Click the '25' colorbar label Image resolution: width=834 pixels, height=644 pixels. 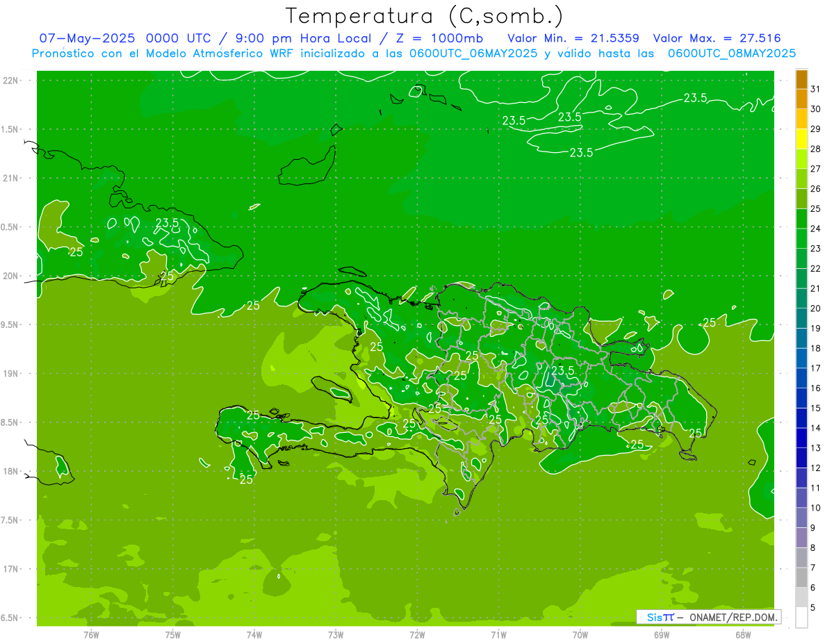point(815,209)
